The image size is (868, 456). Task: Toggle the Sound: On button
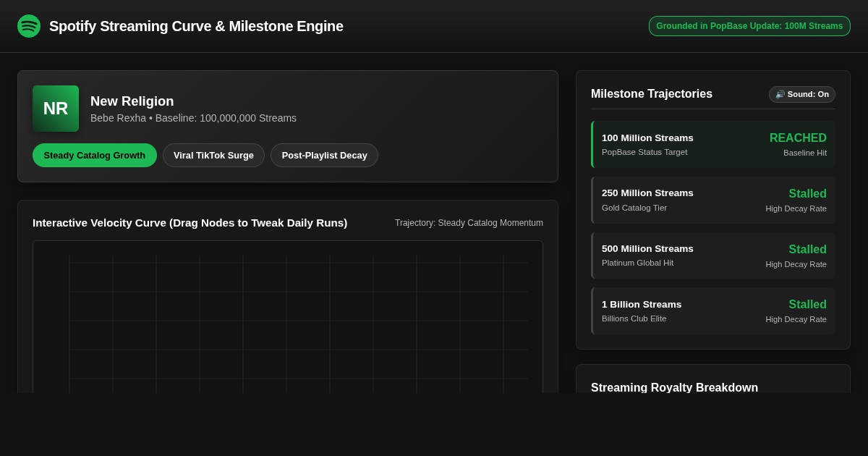point(802,94)
